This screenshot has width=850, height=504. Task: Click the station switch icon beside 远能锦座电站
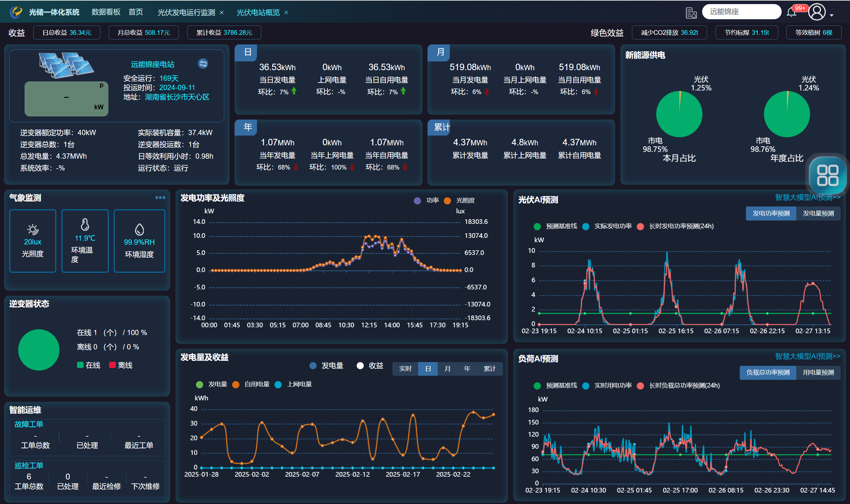tap(203, 64)
